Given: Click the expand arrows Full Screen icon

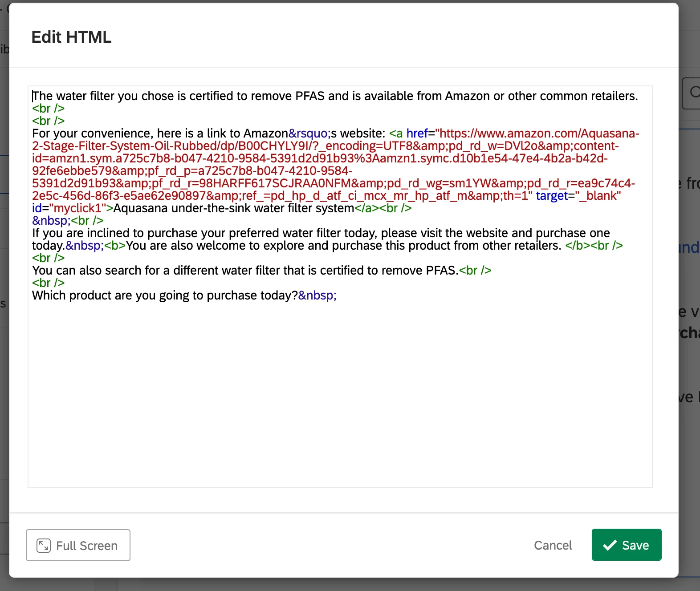Looking at the screenshot, I should coord(43,546).
